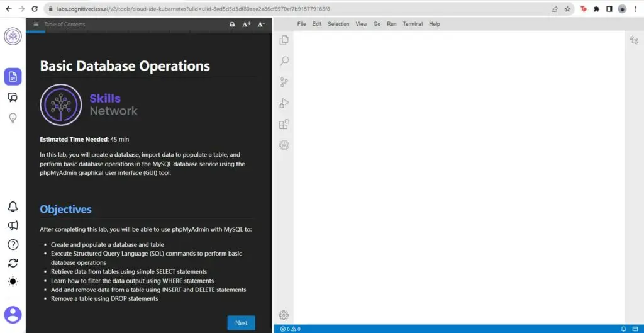
Task: Click the 'Remove a table using DROP statements' bullet
Action: point(104,299)
